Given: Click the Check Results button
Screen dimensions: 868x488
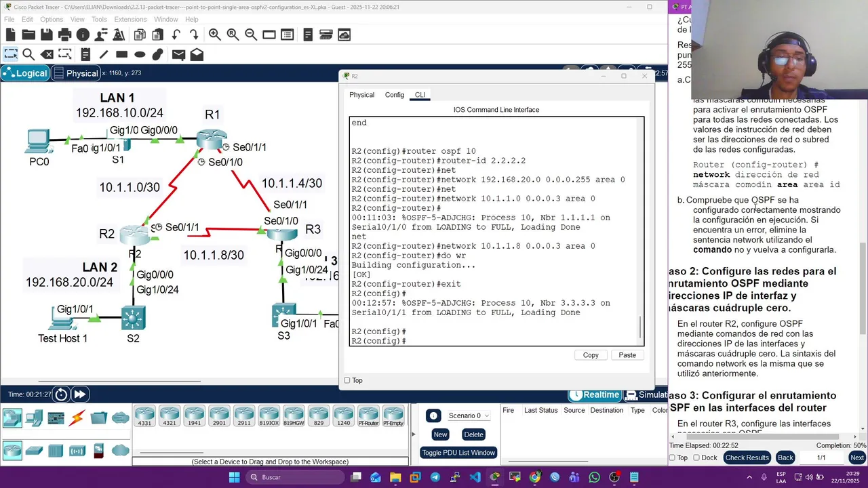Looking at the screenshot, I should coord(747,457).
